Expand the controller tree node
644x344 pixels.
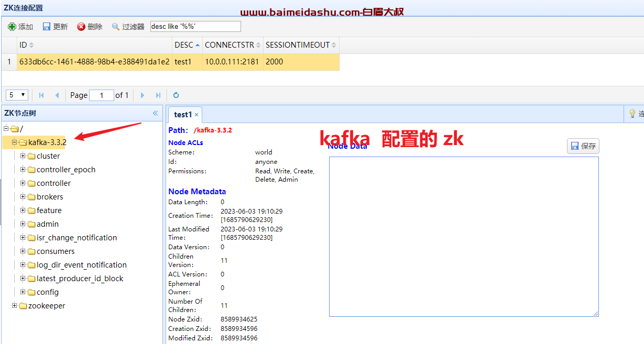[x=23, y=183]
